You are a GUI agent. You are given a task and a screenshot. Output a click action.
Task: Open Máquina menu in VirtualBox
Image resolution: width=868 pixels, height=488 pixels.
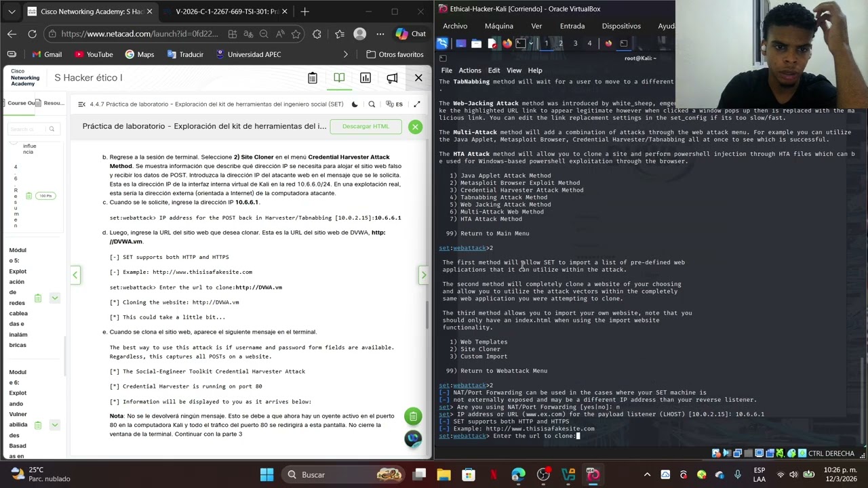(499, 26)
